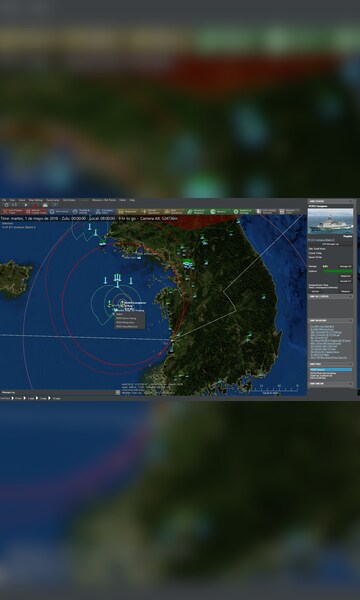The width and height of the screenshot is (360, 600).
Task: Collapse the Unit Weapons panel header
Action: point(331,321)
